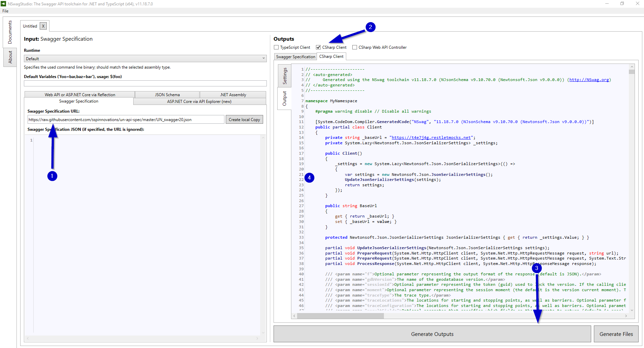Click Create local Copy button

tap(244, 120)
